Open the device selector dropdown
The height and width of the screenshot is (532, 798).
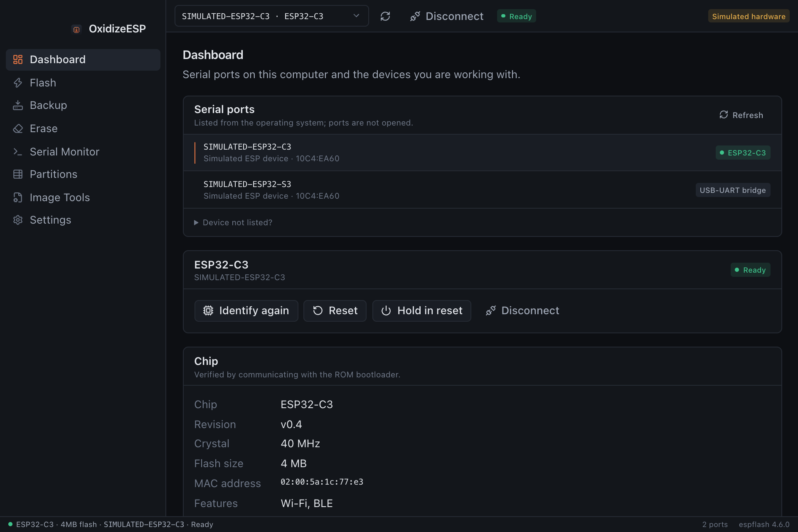271,16
